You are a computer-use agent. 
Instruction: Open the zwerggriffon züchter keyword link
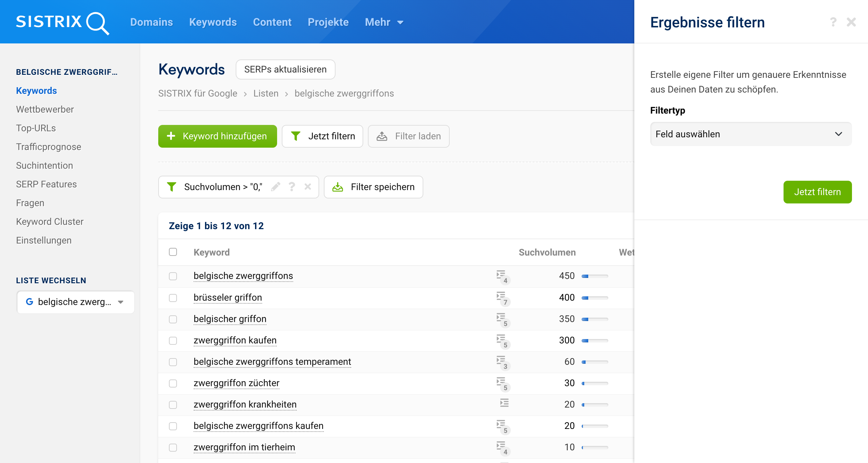[237, 383]
